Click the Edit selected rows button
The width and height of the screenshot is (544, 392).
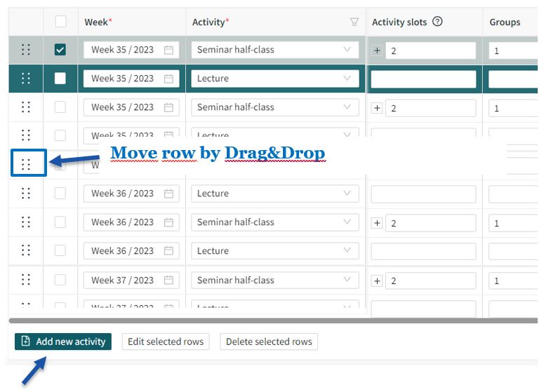(x=166, y=342)
